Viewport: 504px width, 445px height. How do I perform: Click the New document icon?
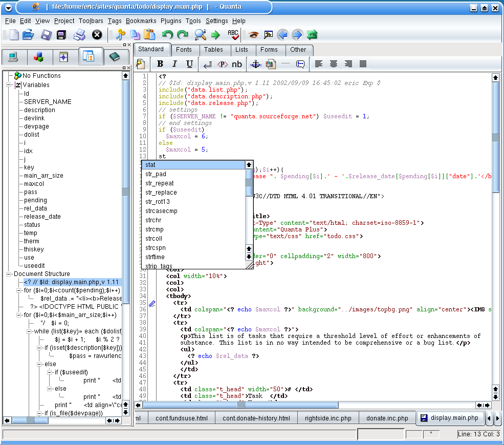(14, 35)
